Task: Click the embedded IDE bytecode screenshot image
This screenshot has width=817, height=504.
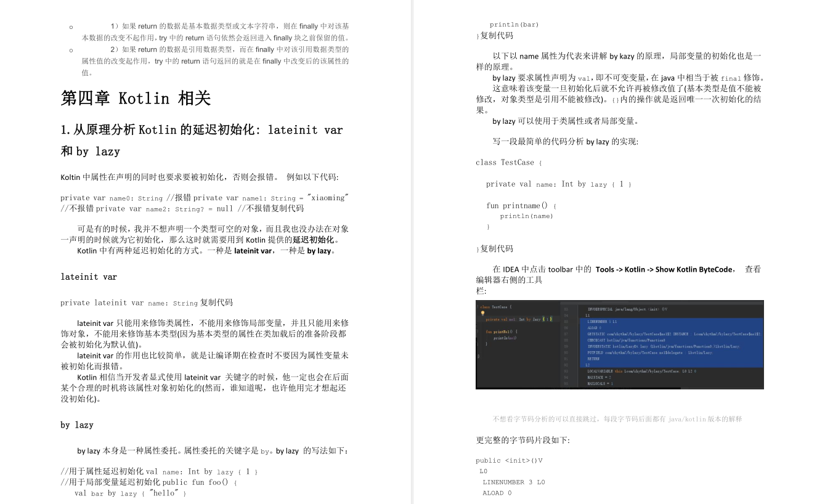Action: point(620,344)
